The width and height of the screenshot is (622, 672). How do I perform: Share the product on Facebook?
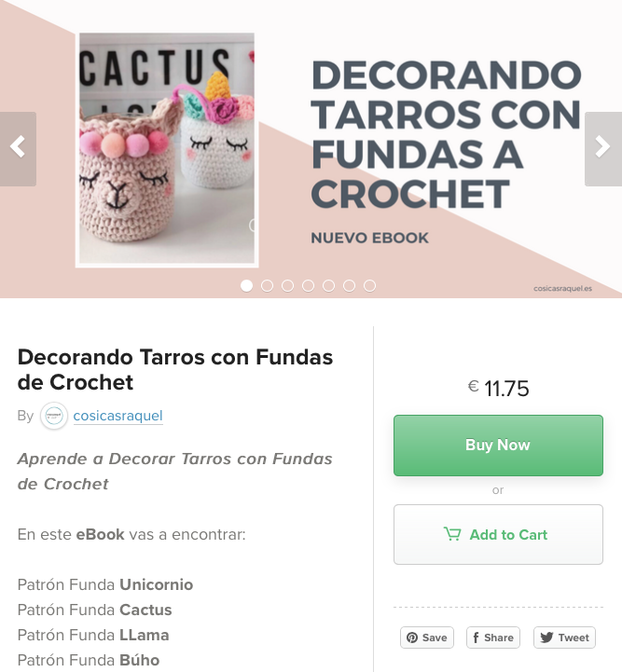(493, 638)
